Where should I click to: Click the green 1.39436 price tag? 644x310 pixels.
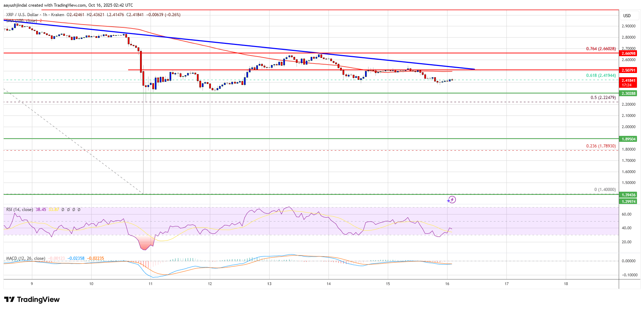[x=629, y=195]
